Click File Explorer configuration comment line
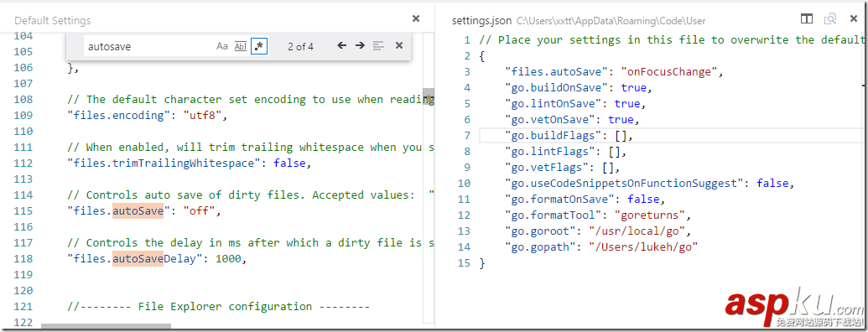868x332 pixels. click(218, 306)
